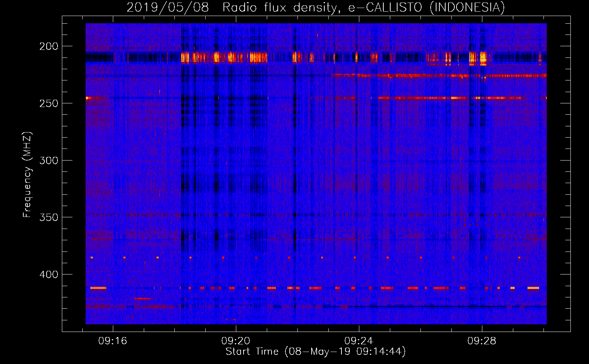Click the 09:28 time tick label
The height and width of the screenshot is (364, 589).
coord(482,341)
